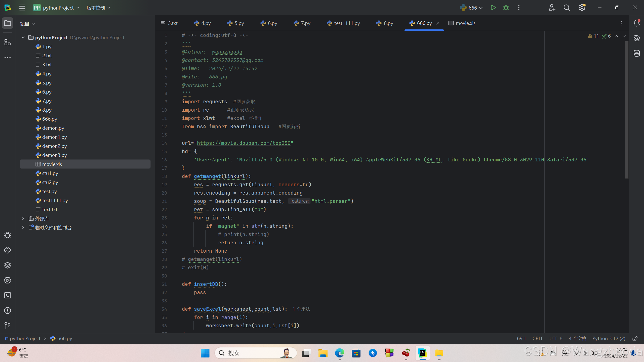Screen dimensions: 644x362
Task: Open the Python Packages layers icon
Action: [x=8, y=265]
